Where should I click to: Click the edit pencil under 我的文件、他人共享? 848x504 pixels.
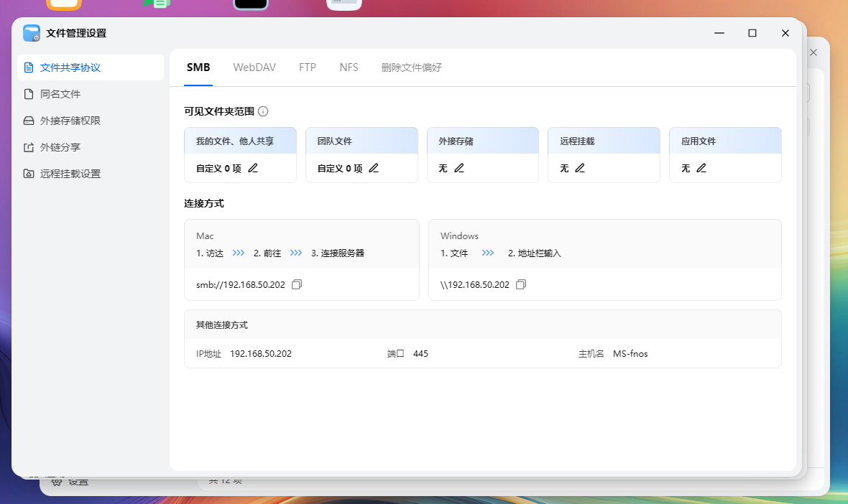tap(253, 168)
